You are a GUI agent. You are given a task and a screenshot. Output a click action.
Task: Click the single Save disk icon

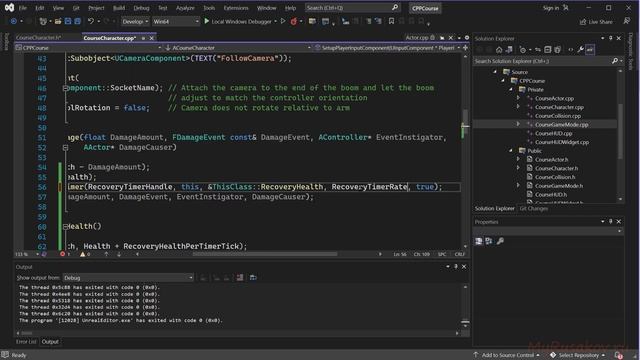point(68,21)
